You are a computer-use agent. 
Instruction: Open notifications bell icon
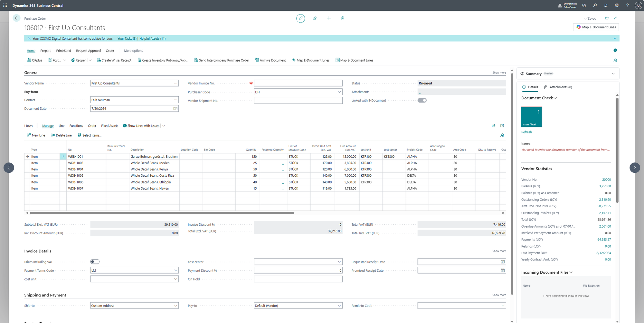pyautogui.click(x=606, y=5)
